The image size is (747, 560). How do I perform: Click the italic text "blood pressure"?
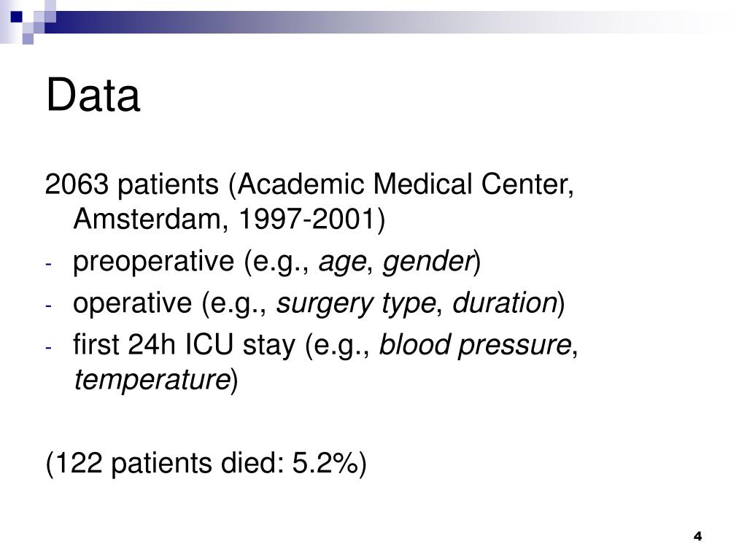475,346
